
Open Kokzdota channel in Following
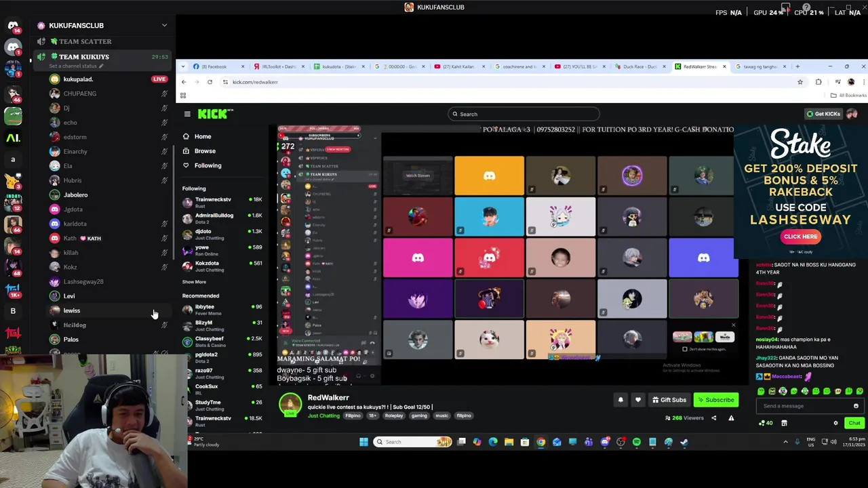(222, 266)
